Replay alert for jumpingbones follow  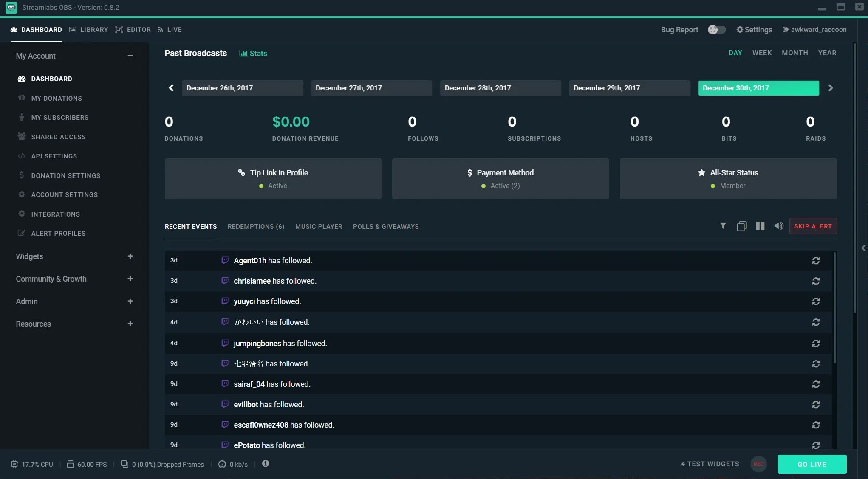click(815, 343)
